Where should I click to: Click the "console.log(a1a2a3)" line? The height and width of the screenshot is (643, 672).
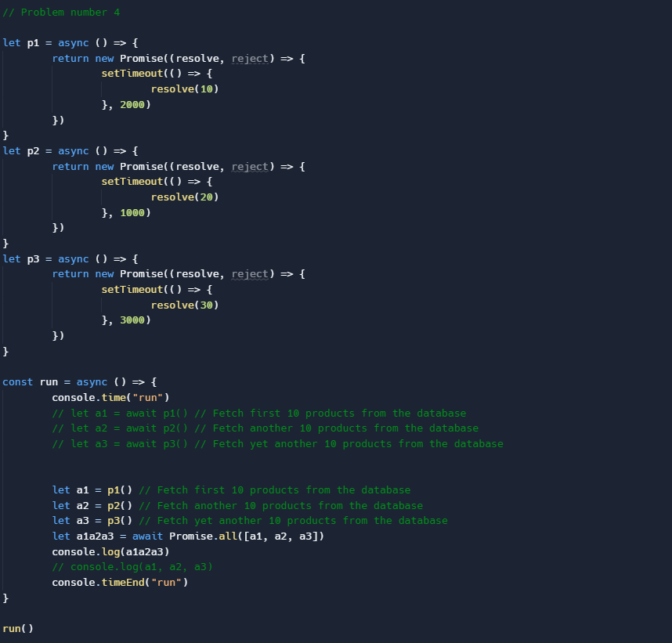point(110,551)
